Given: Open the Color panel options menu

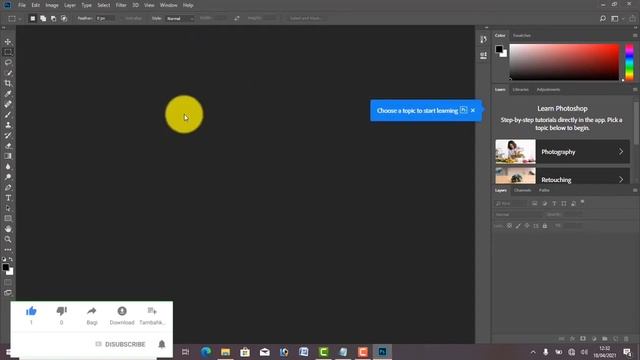Looking at the screenshot, I should [635, 36].
